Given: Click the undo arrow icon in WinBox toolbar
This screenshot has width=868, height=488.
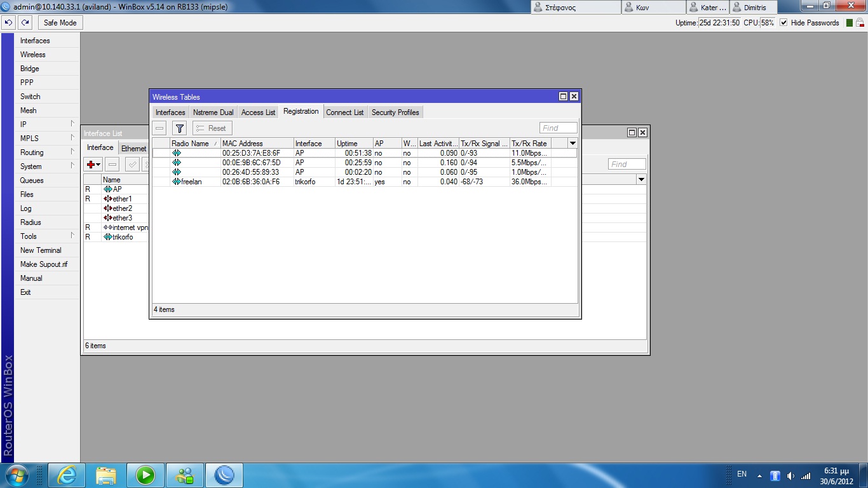Looking at the screenshot, I should [x=9, y=23].
